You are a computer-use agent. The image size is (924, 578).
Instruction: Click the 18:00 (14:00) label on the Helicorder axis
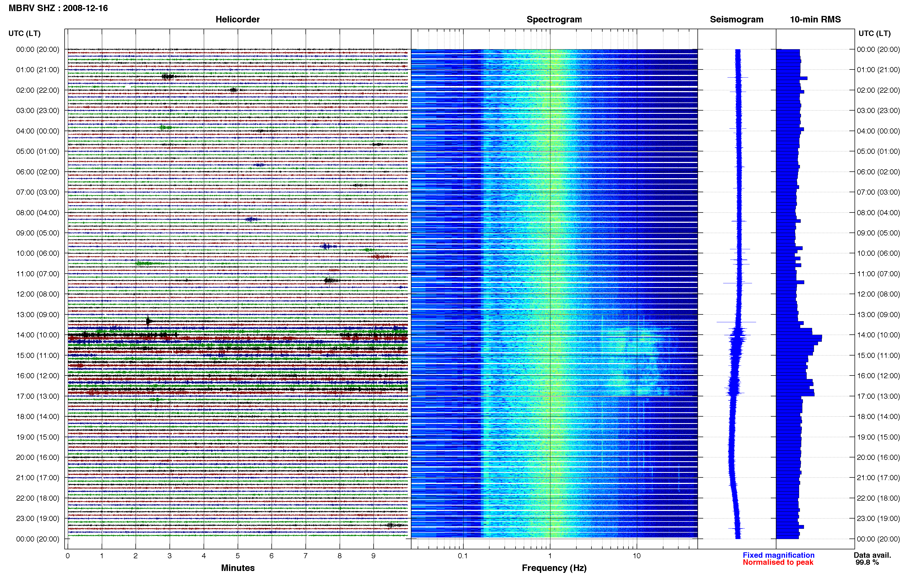[38, 416]
